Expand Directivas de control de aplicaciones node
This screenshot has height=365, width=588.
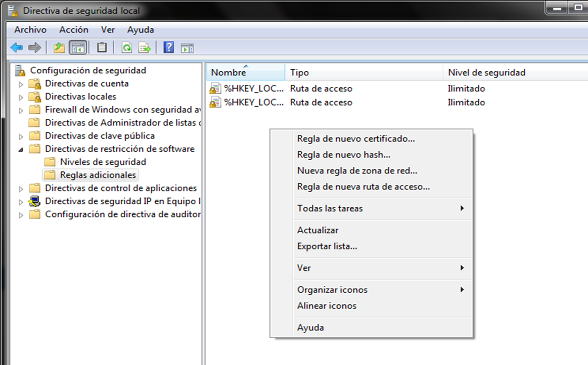(x=21, y=189)
